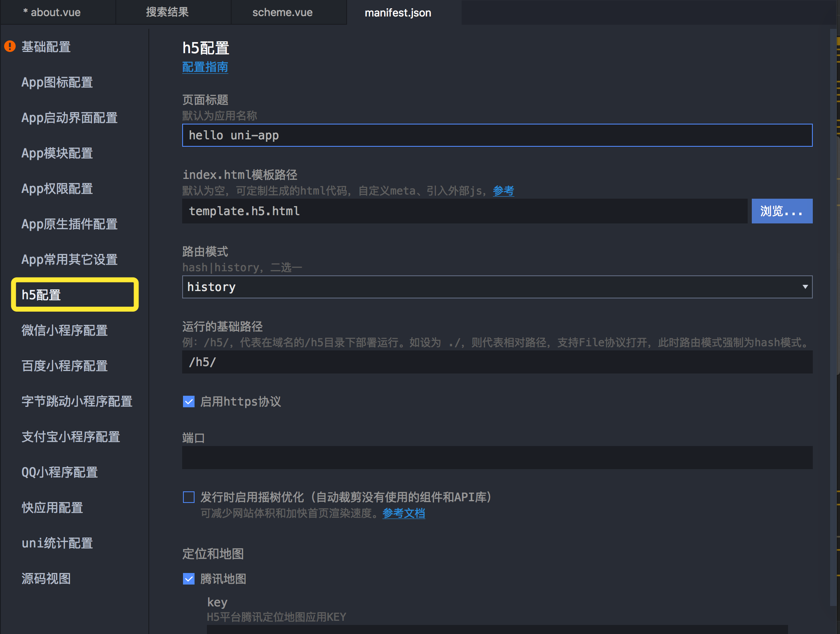
Task: Go to uni统计配置
Action: coord(57,543)
